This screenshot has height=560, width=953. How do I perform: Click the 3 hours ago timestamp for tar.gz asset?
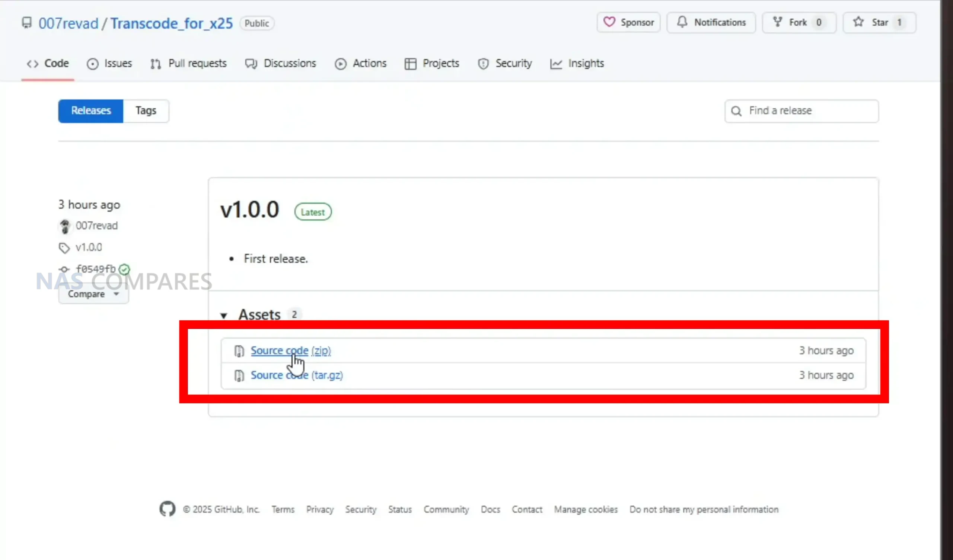(x=826, y=375)
